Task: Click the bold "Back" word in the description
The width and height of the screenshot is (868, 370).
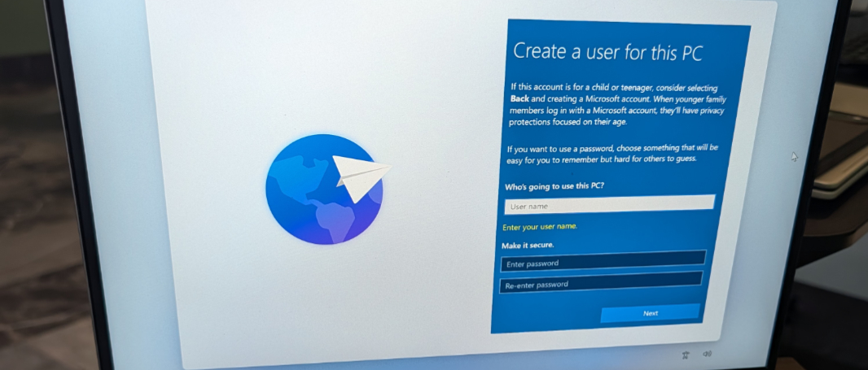Action: click(519, 98)
